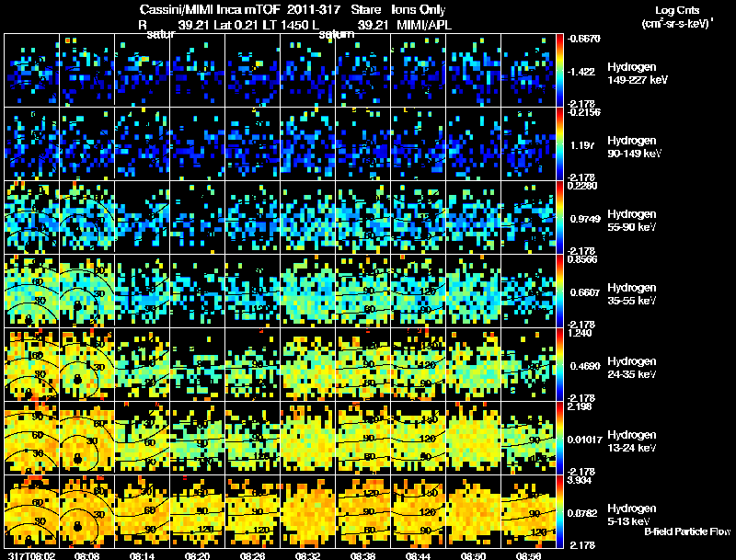This screenshot has height=560, width=736.
Task: Click the color bar next to Hydrogen 35-55 keV
Action: coord(559,291)
